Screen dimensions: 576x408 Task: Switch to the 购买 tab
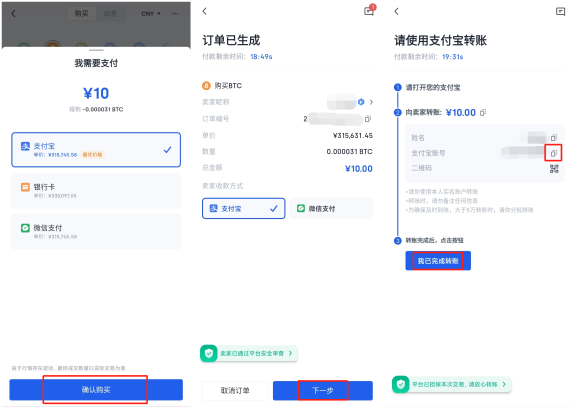point(81,14)
